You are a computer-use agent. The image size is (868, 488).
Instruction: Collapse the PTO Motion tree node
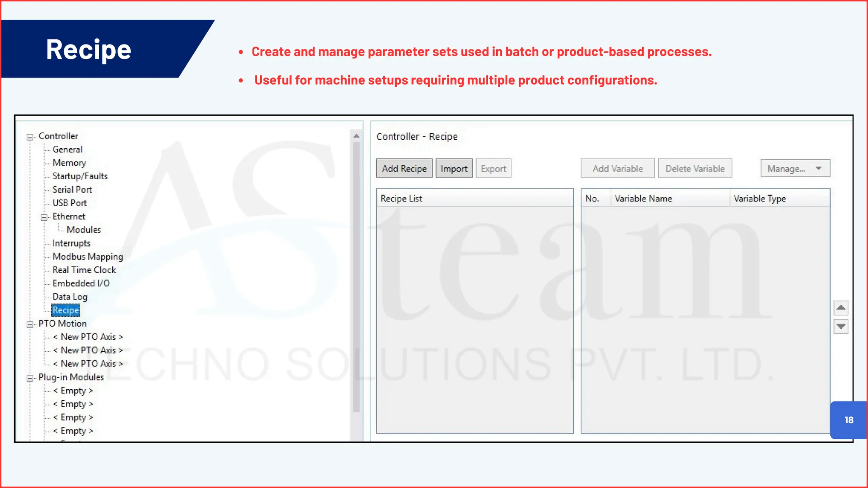click(x=30, y=324)
